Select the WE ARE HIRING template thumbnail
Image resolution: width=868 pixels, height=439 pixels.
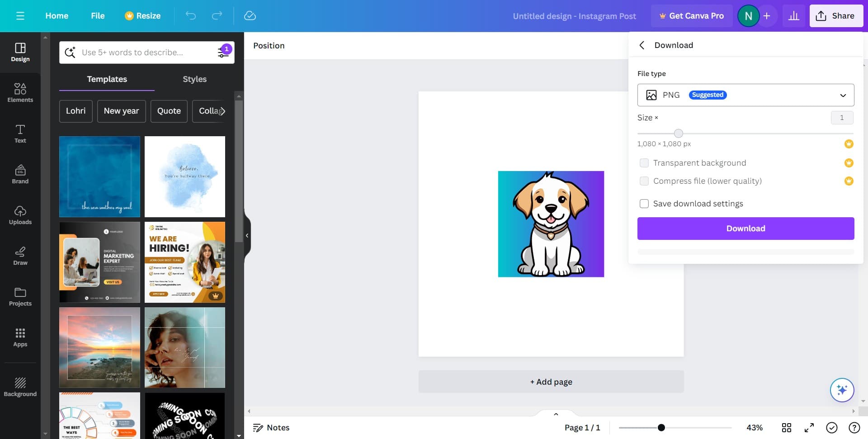(184, 262)
